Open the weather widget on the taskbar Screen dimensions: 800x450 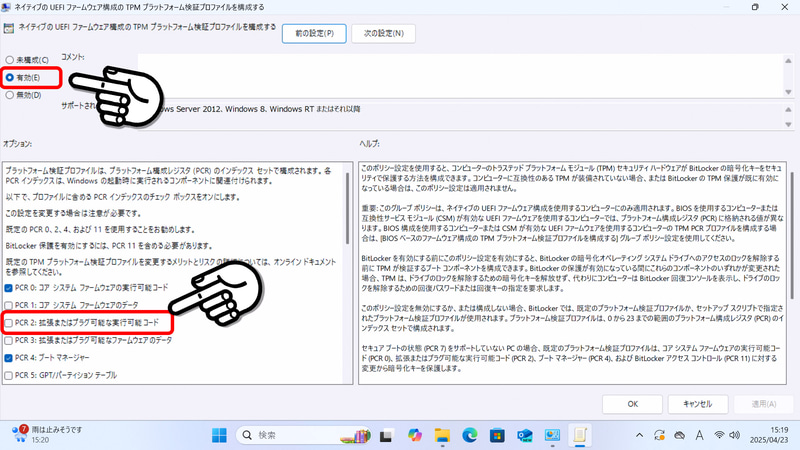pos(46,435)
